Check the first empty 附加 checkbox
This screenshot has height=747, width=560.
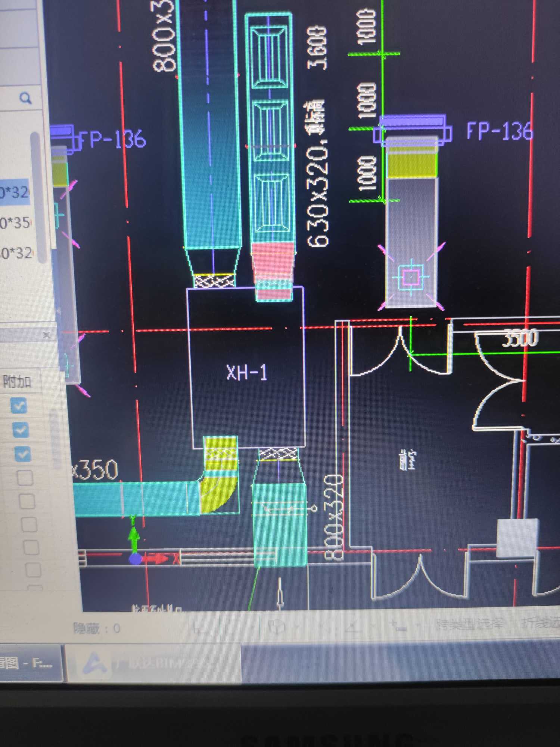(25, 478)
